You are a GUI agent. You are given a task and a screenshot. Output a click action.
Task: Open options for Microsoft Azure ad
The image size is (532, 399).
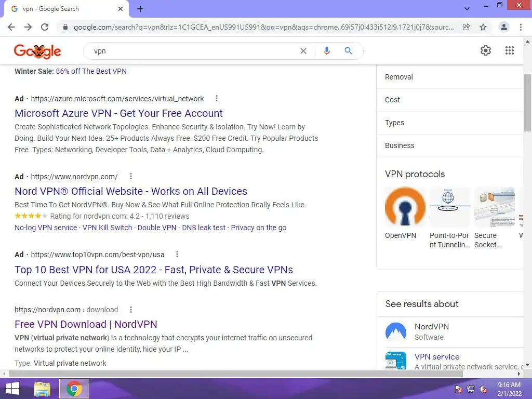pos(217,98)
